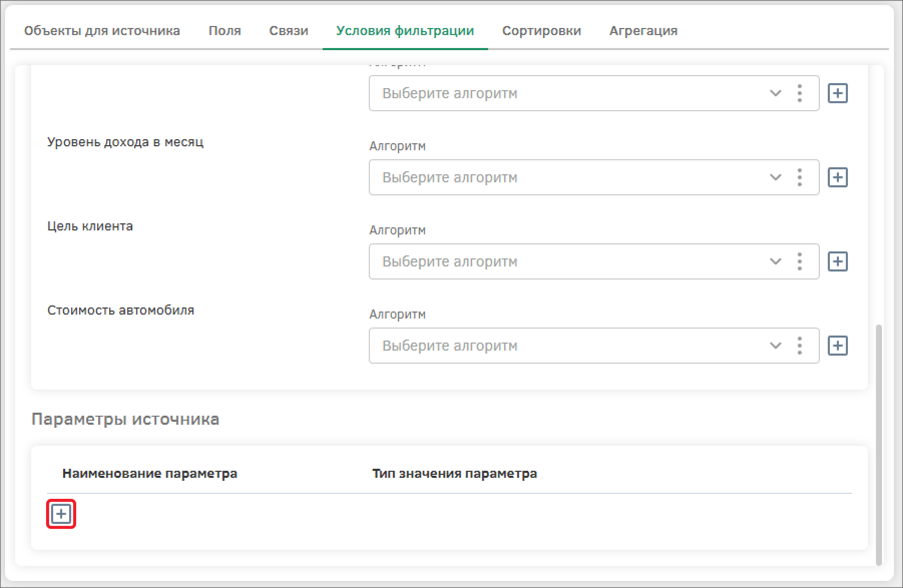Click plus icon beside the topmost algorithm field
903x588 pixels.
tap(837, 93)
